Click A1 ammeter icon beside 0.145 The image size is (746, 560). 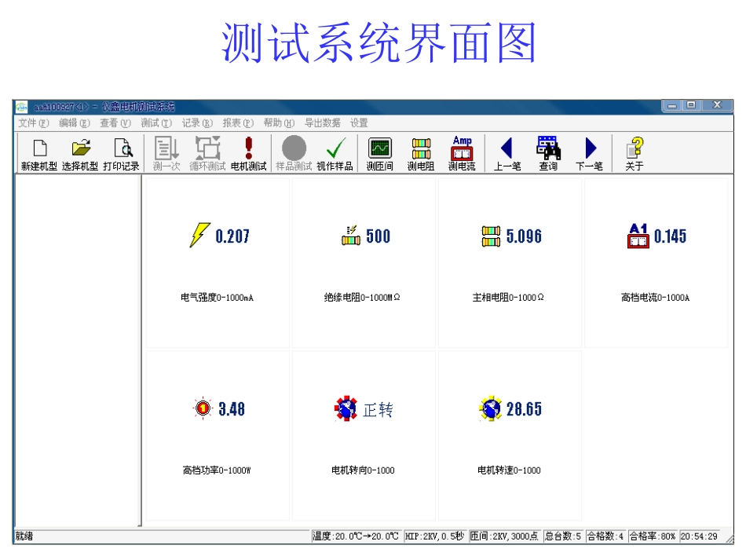pos(638,236)
